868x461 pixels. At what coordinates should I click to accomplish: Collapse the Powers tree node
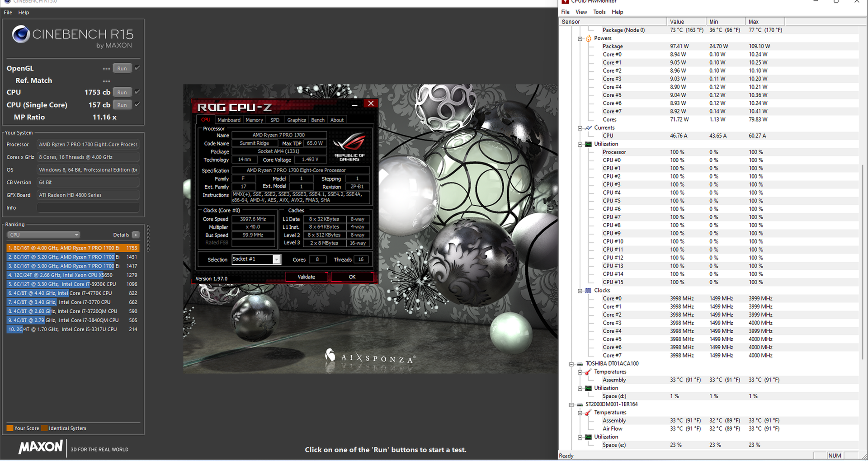point(580,39)
